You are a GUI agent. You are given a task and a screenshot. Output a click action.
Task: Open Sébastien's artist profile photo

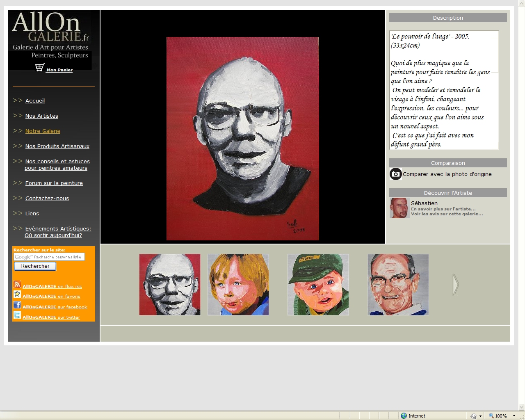click(399, 208)
